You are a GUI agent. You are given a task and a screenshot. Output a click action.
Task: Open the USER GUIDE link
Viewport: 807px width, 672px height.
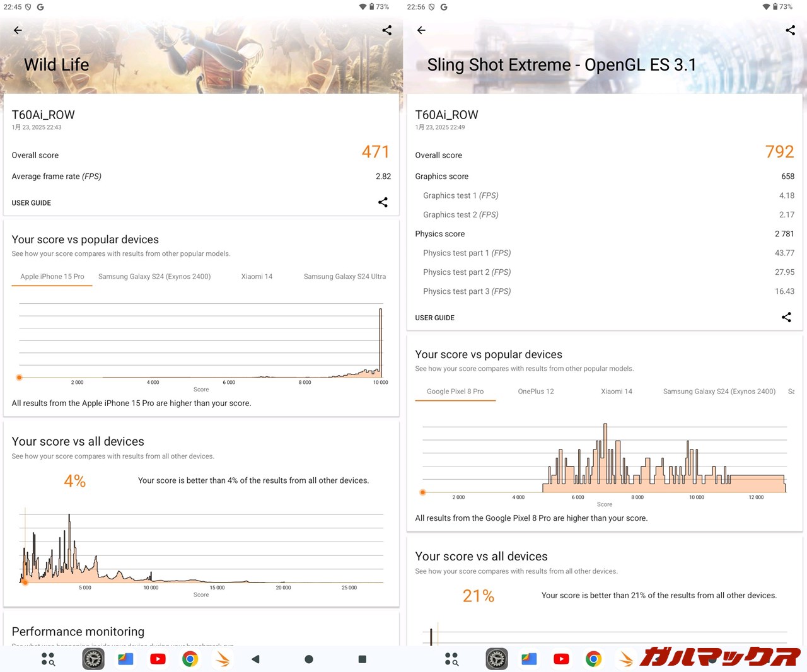pos(31,202)
